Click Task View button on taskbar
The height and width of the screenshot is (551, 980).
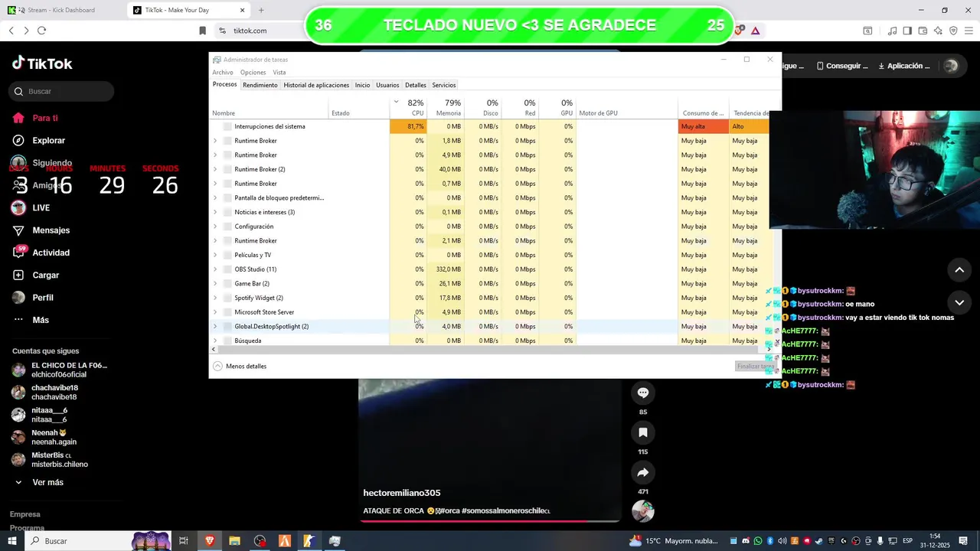click(184, 541)
